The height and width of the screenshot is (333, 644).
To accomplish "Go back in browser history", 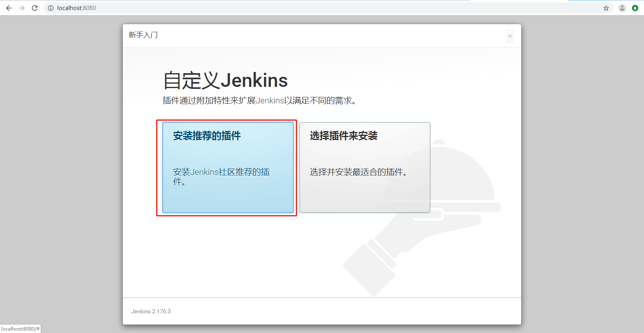I will (x=9, y=8).
